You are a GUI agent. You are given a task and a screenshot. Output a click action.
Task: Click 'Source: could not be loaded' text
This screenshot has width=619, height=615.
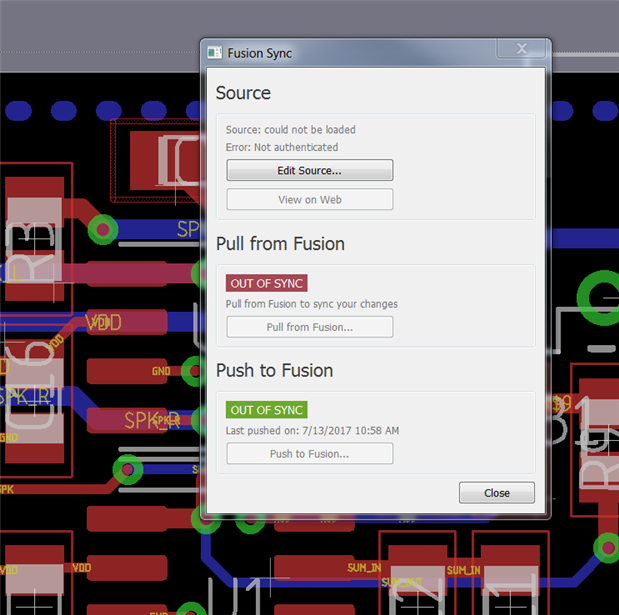(291, 129)
